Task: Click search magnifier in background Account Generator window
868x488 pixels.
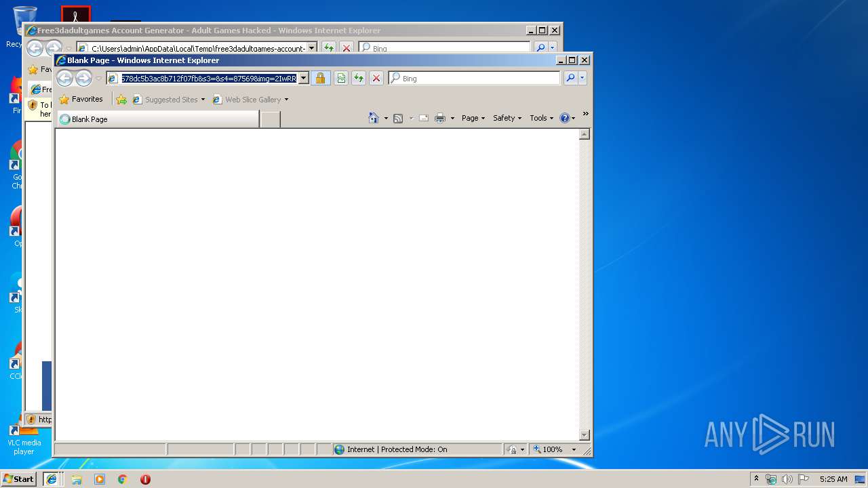Action: click(540, 48)
